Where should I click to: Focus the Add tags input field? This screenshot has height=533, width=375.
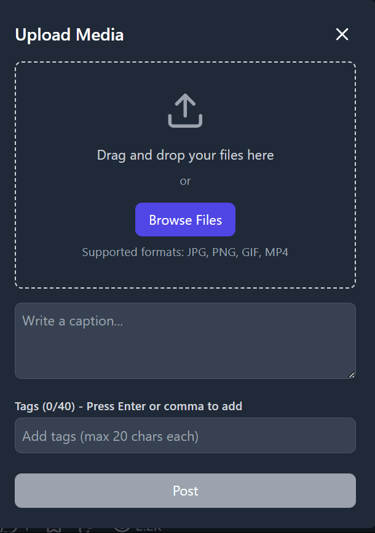point(185,435)
